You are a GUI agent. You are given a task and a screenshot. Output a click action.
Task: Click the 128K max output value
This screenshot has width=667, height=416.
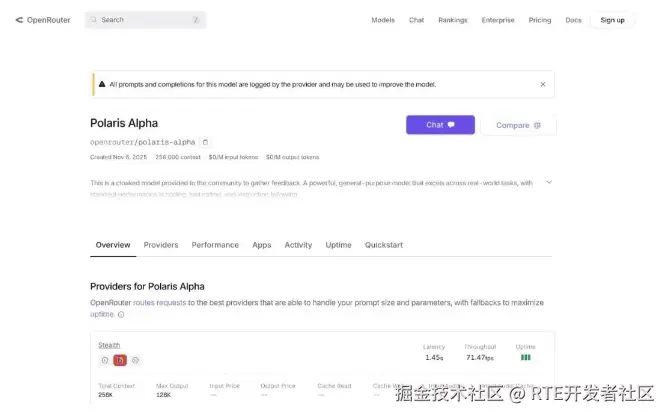click(163, 395)
